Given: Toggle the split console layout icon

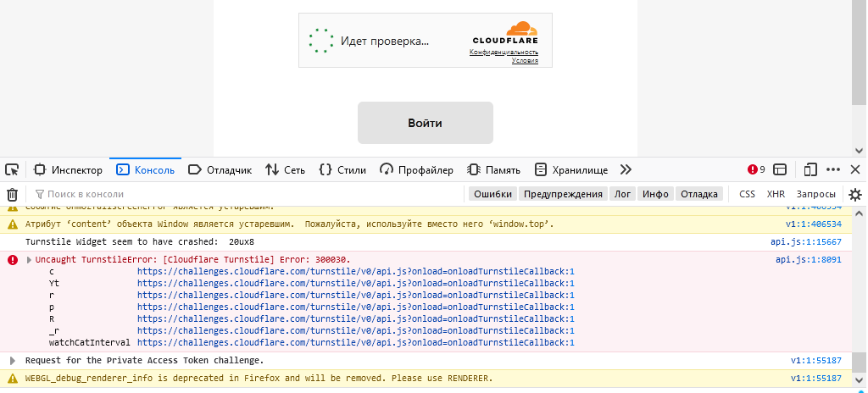Looking at the screenshot, I should (780, 169).
